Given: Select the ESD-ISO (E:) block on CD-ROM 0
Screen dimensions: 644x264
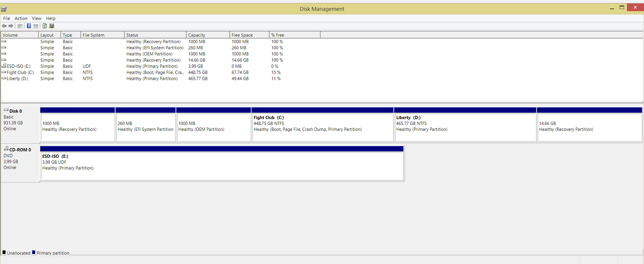Looking at the screenshot, I should click(222, 163).
